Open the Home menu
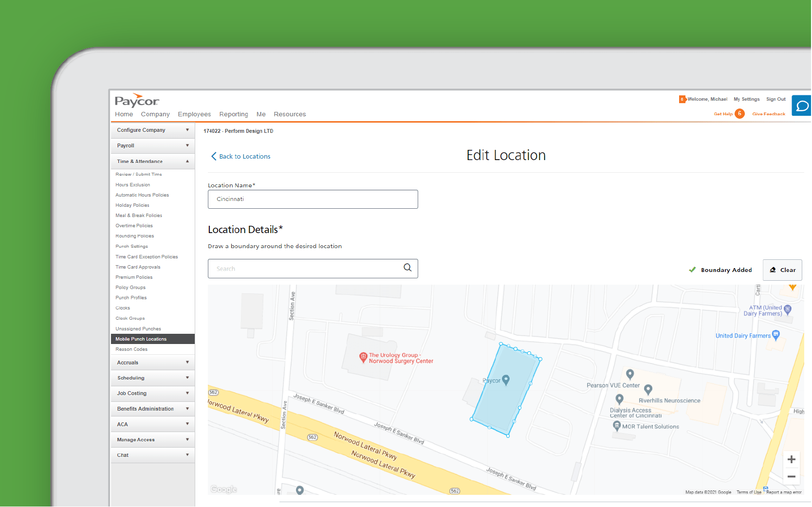Screen dimensions: 812x507 tap(124, 114)
